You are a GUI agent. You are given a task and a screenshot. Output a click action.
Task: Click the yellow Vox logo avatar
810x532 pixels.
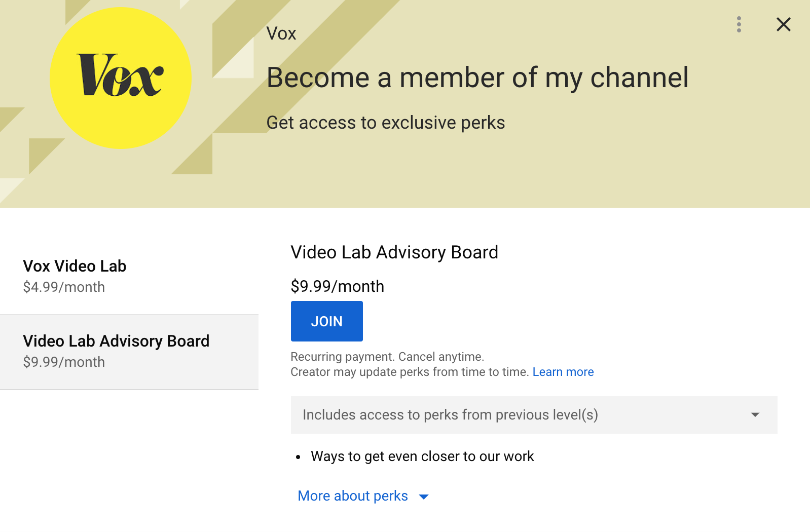(x=121, y=78)
